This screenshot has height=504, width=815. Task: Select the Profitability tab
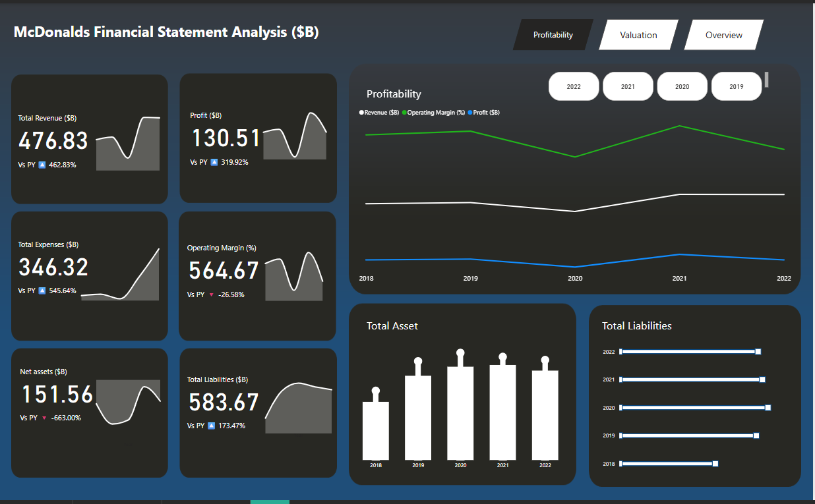(554, 34)
